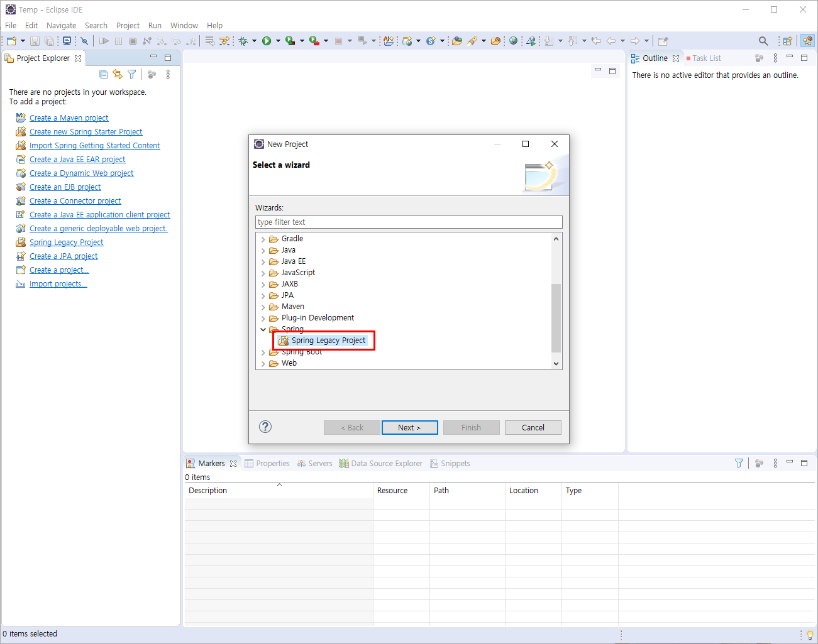Click Create a Maven project link

click(x=69, y=117)
